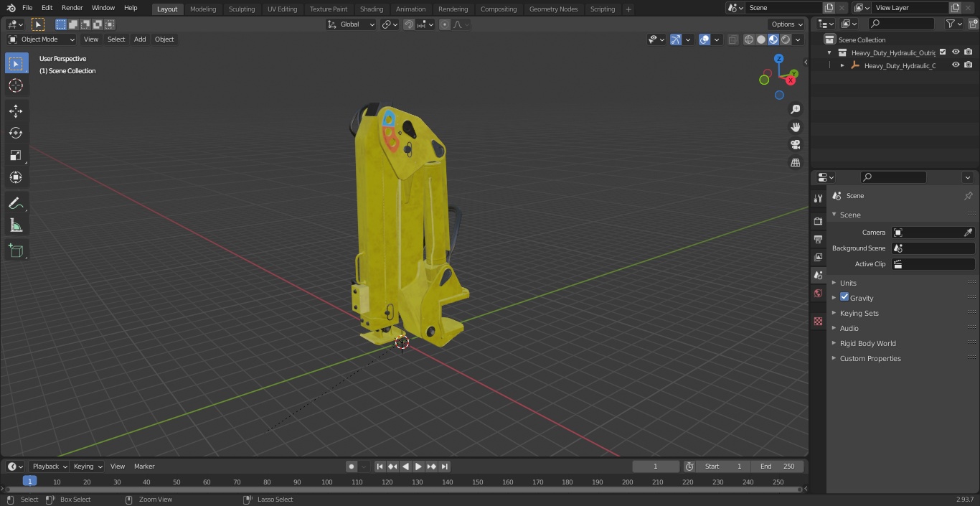Image resolution: width=980 pixels, height=506 pixels.
Task: Open the viewport Add menu
Action: coord(140,39)
